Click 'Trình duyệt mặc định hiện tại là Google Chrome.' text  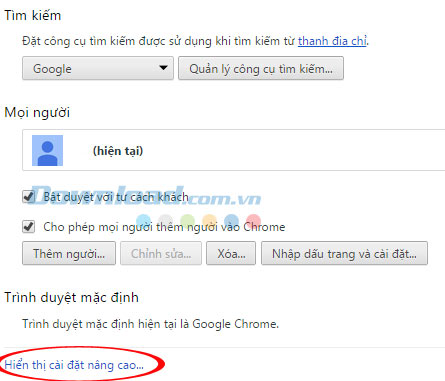click(x=150, y=324)
